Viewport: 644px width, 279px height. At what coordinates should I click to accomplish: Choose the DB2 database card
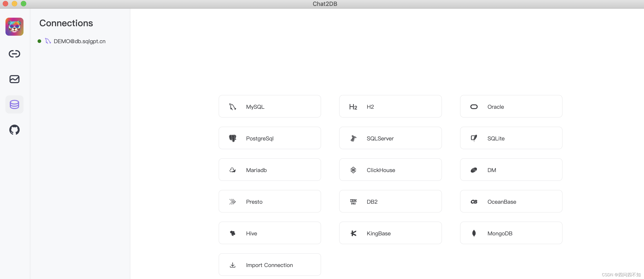point(390,202)
